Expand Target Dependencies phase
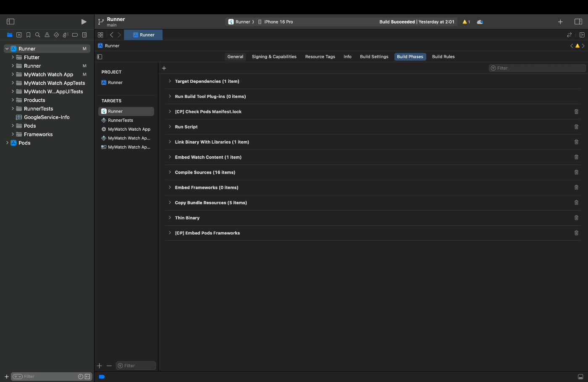The width and height of the screenshot is (588, 382). click(170, 81)
